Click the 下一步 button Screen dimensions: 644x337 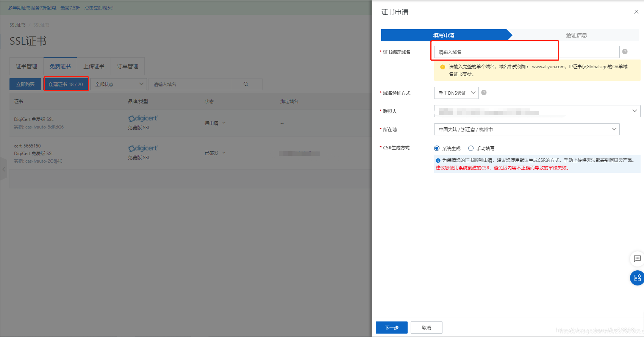(x=392, y=328)
